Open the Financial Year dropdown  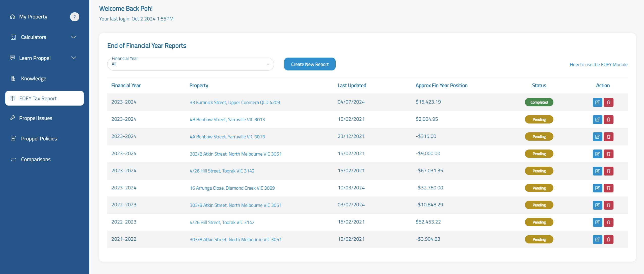pos(190,64)
